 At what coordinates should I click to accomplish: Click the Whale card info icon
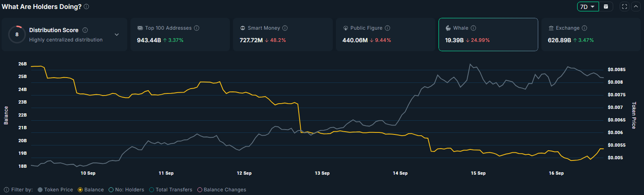coord(473,28)
